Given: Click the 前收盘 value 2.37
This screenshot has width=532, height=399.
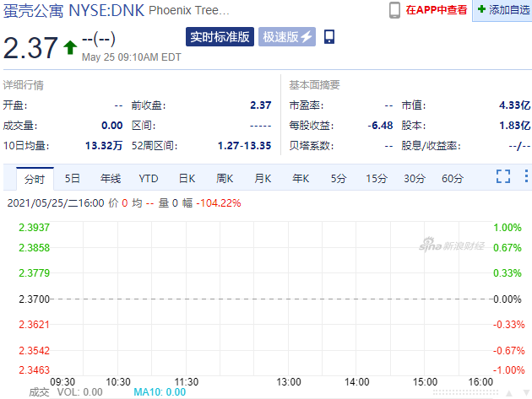Looking at the screenshot, I should pos(261,105).
